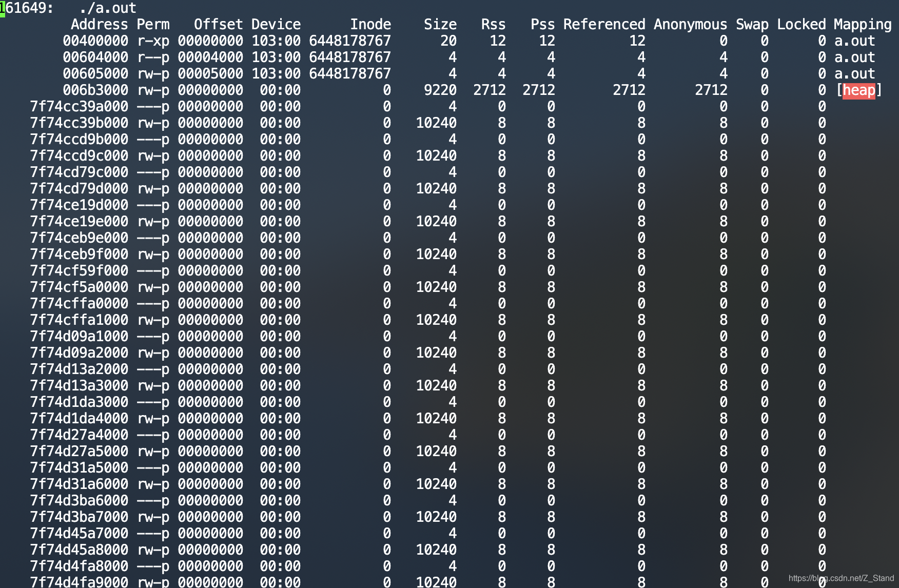This screenshot has width=899, height=588.
Task: Click the Mapping column header
Action: (x=863, y=25)
